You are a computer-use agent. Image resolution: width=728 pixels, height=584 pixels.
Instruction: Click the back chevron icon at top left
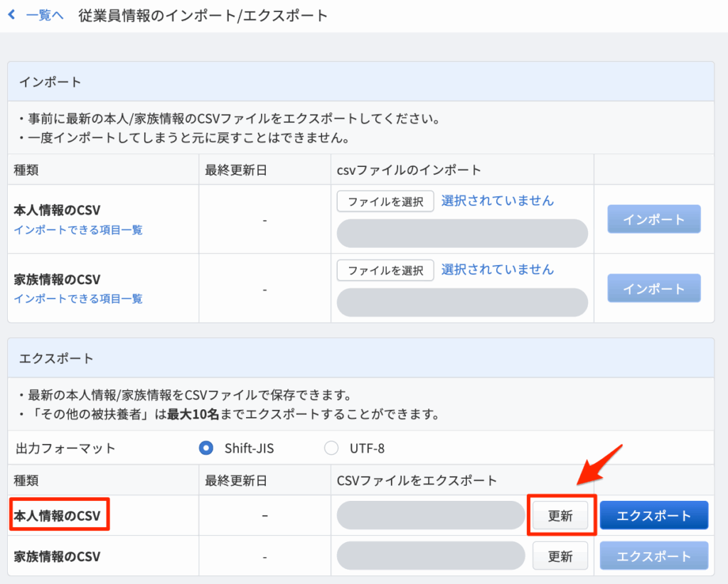[x=11, y=15]
